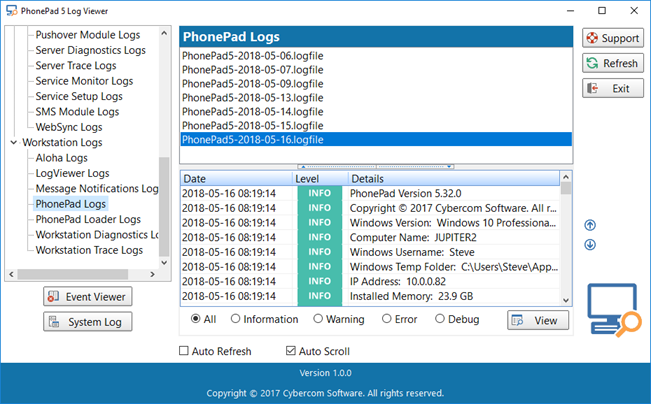The image size is (651, 404).
Task: Select the Computer Name: JUPITER2 entry
Action: click(x=370, y=237)
